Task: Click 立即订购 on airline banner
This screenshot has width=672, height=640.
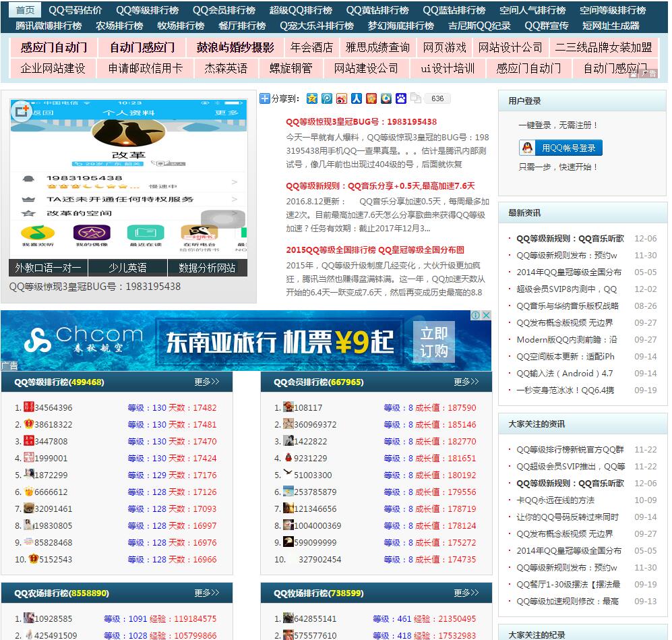Action: pyautogui.click(x=433, y=342)
